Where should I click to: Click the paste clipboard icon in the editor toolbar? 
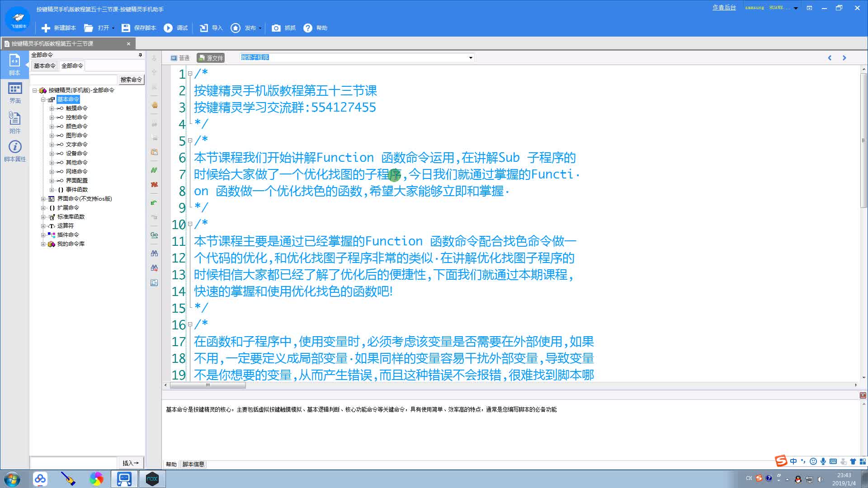click(154, 152)
